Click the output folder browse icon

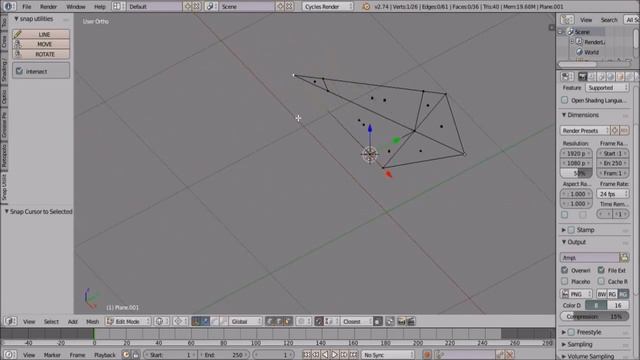click(x=624, y=258)
